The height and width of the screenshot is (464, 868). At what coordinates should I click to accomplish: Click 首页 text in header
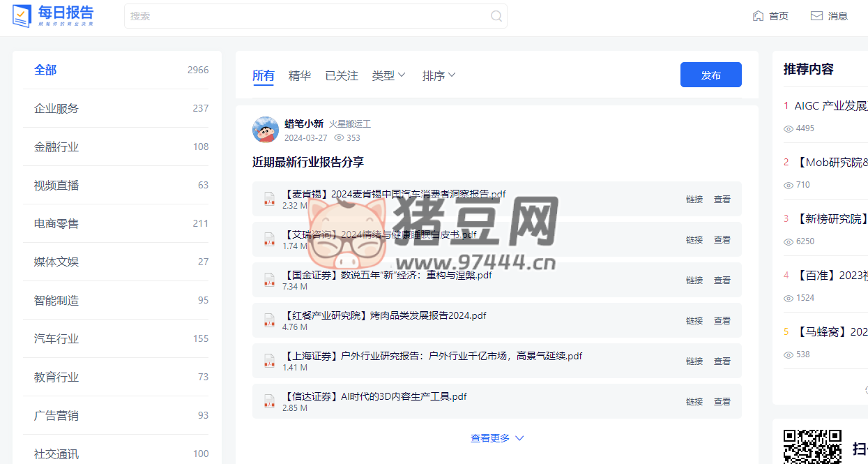(x=779, y=16)
